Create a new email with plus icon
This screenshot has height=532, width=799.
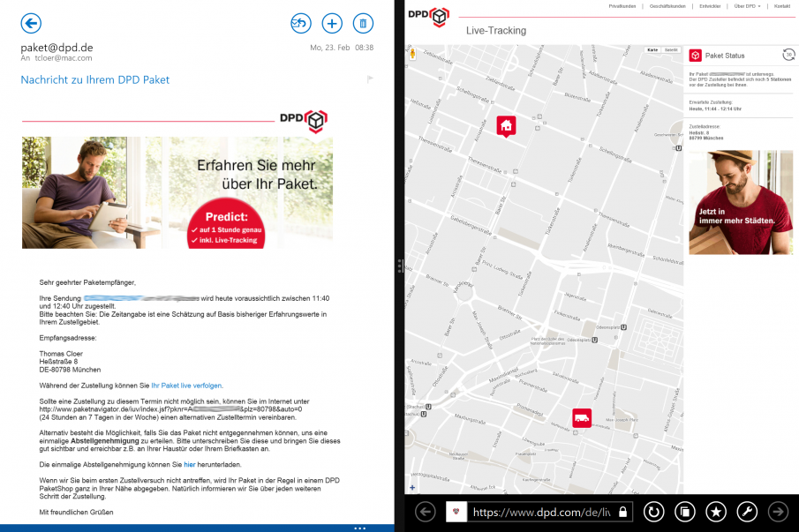point(332,24)
